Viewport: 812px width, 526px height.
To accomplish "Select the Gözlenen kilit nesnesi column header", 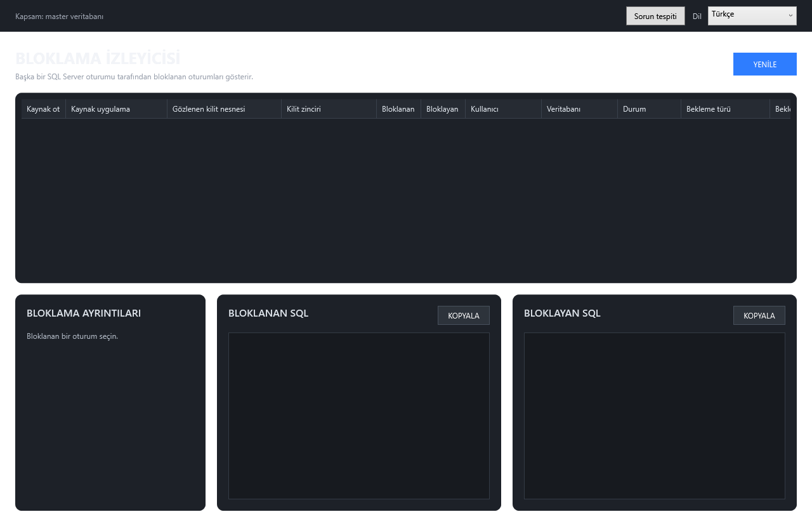I will [224, 109].
